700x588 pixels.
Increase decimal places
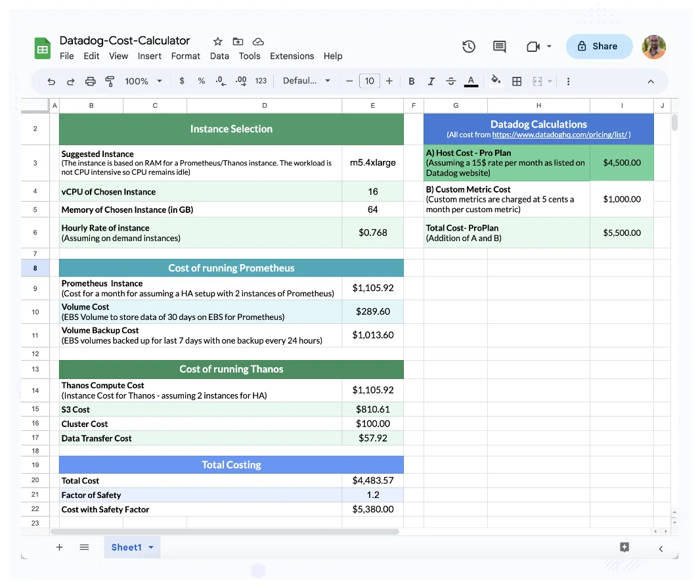pyautogui.click(x=240, y=81)
